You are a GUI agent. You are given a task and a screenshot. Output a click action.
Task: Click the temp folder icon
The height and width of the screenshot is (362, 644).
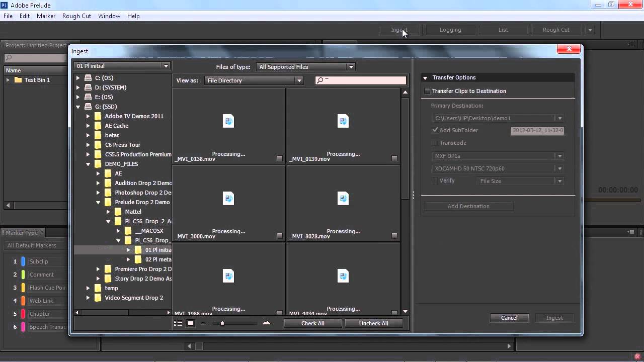point(98,288)
